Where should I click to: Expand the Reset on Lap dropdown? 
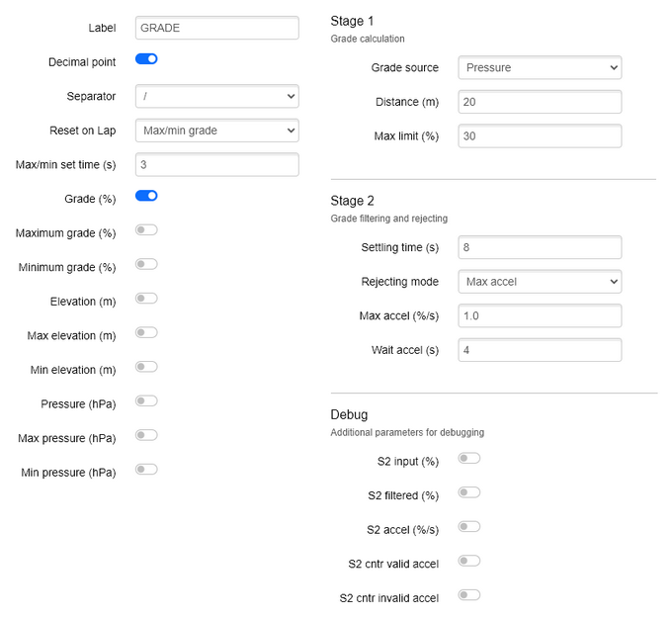pyautogui.click(x=217, y=131)
